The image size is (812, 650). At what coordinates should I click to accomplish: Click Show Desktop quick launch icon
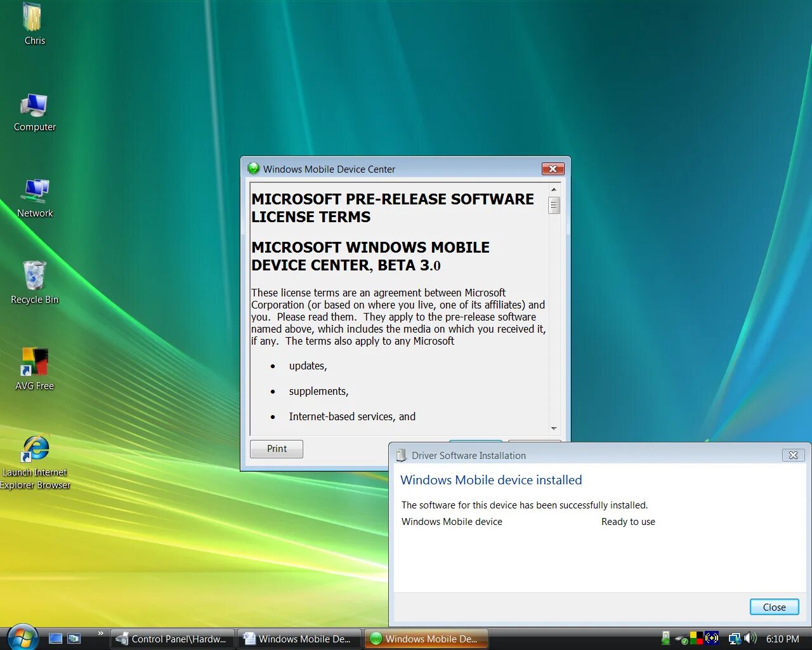(56, 639)
